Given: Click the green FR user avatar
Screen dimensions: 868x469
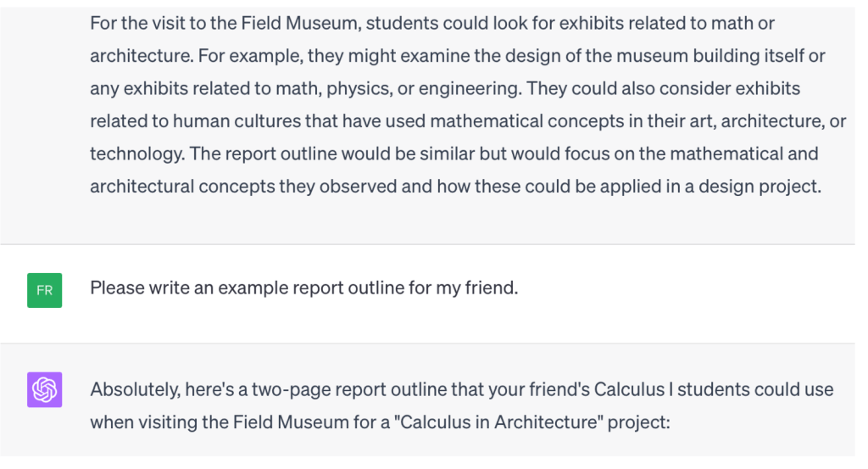Looking at the screenshot, I should tap(44, 290).
